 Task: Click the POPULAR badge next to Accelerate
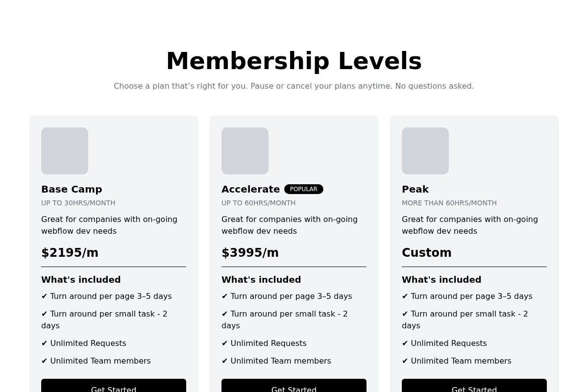303,189
